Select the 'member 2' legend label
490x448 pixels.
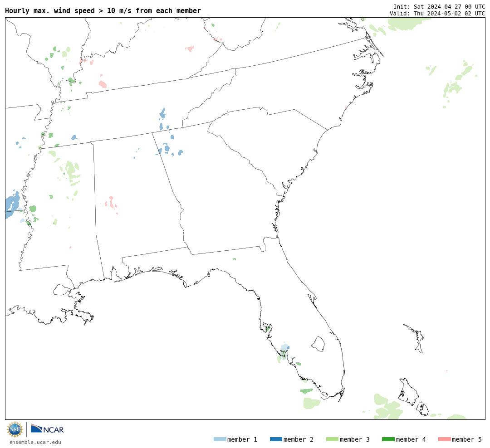pos(299,439)
